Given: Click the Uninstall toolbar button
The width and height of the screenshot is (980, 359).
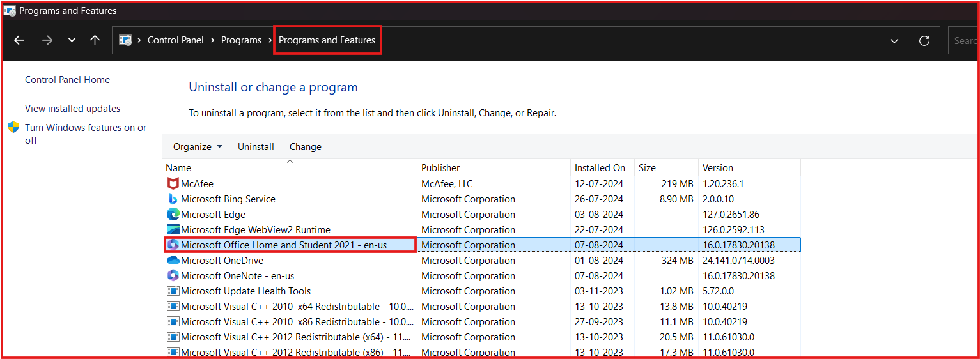Looking at the screenshot, I should pos(256,147).
